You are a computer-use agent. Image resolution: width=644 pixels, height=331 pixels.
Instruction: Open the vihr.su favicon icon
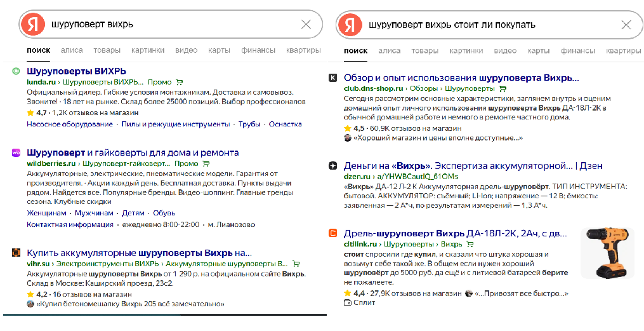[16, 252]
